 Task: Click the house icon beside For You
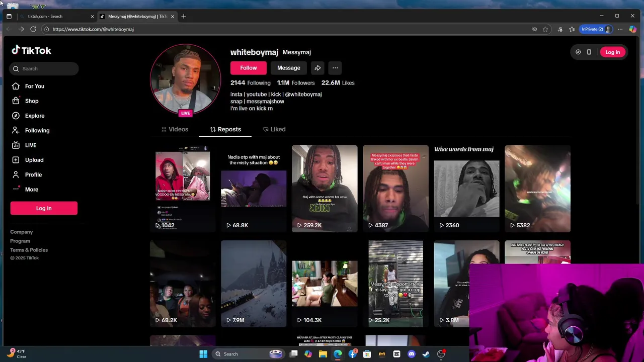coord(16,86)
